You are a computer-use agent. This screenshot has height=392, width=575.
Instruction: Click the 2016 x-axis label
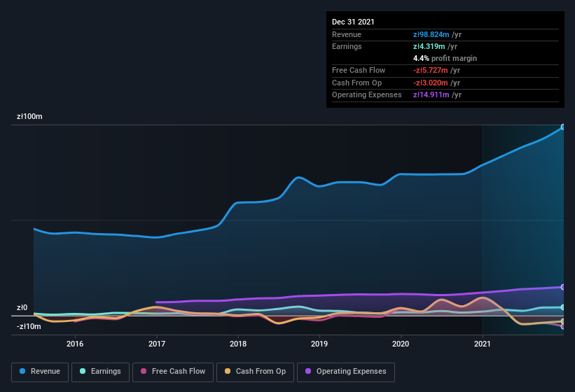point(75,344)
